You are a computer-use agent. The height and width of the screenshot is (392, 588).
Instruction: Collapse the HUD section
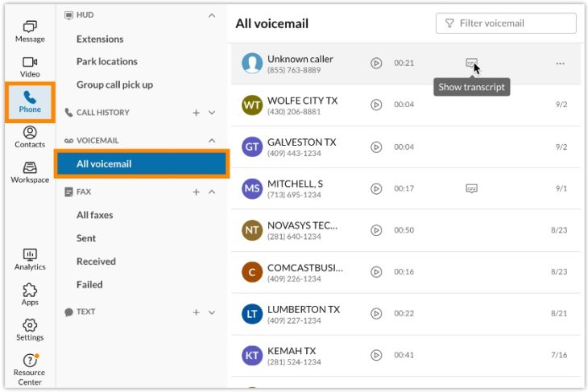point(212,15)
